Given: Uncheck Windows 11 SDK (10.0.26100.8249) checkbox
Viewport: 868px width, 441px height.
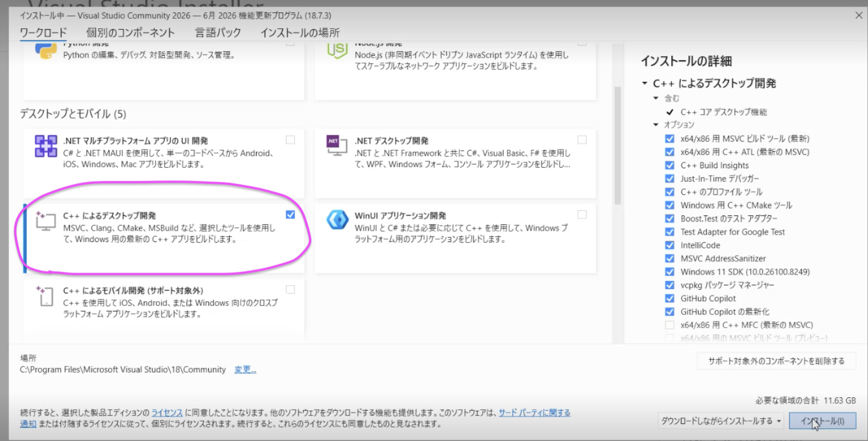Looking at the screenshot, I should tap(669, 272).
